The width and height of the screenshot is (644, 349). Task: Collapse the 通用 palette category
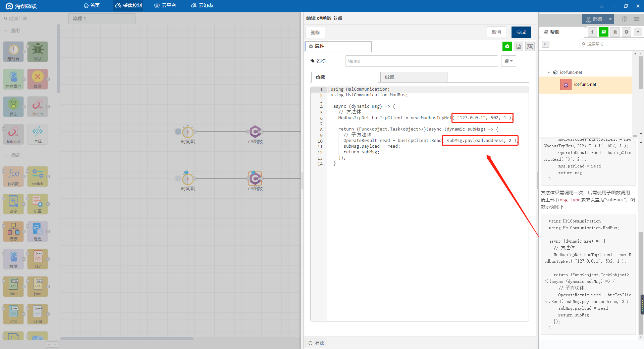coord(12,31)
